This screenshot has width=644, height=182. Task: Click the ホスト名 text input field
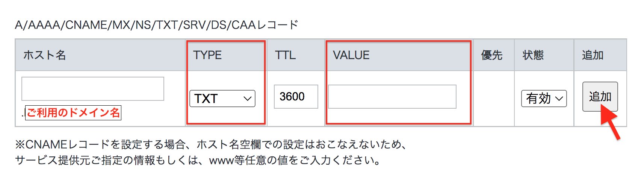pyautogui.click(x=93, y=89)
